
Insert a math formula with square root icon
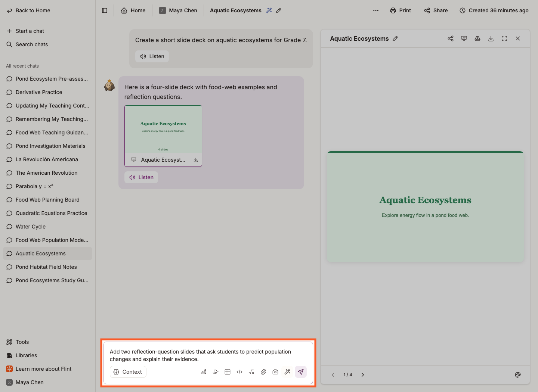(251, 372)
